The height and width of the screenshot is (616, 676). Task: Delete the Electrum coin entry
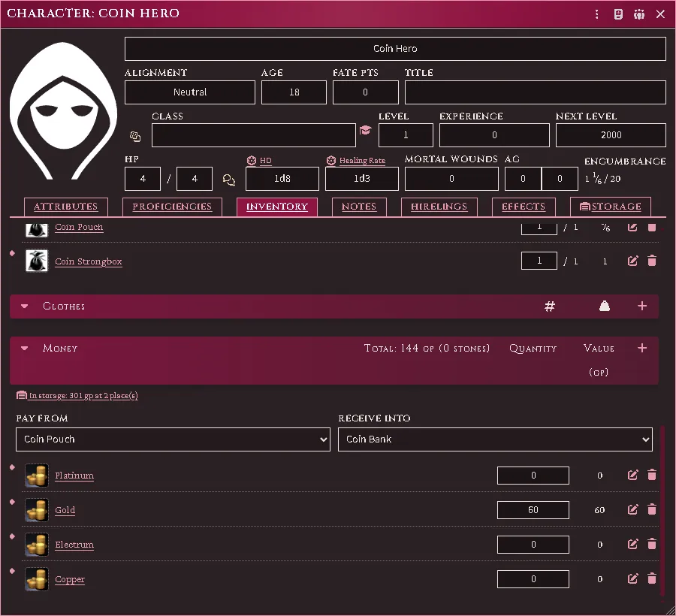652,544
